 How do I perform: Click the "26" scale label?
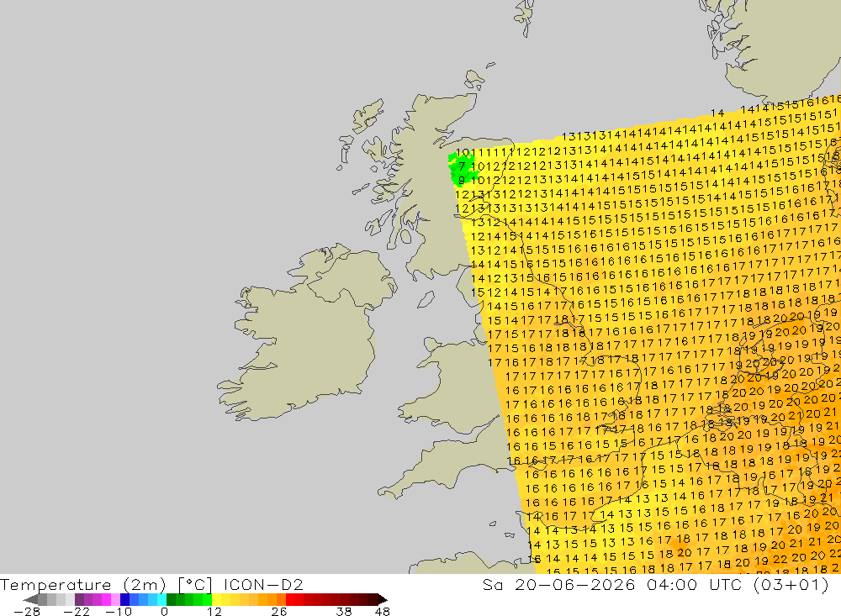279,612
